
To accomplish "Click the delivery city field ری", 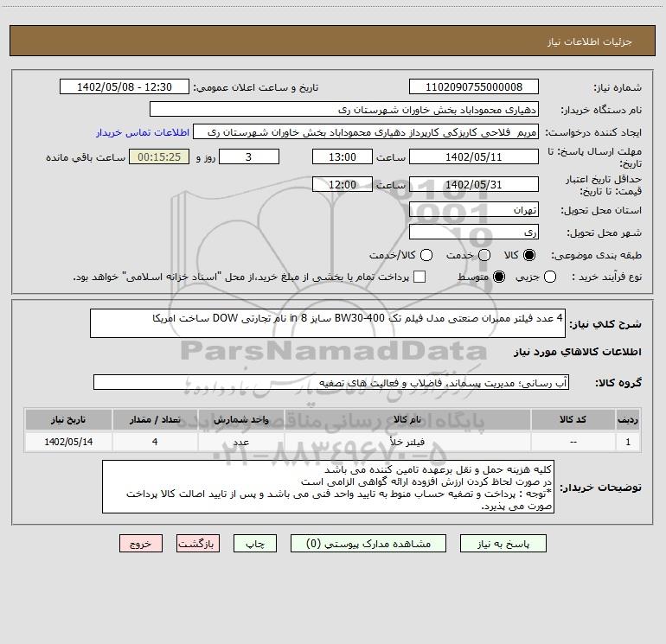I will coord(474,233).
